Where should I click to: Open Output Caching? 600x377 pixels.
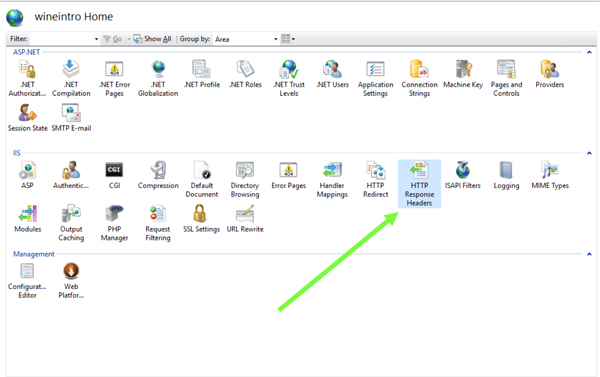71,223
